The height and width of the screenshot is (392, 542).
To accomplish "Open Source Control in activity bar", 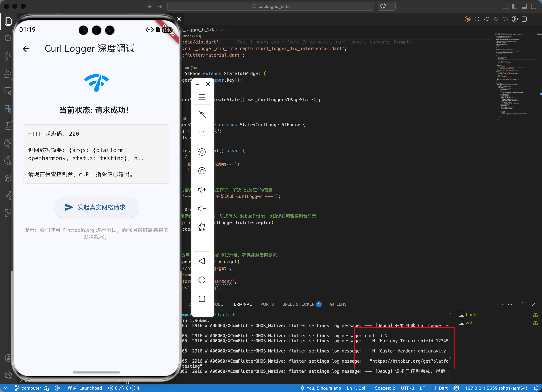I will pos(8,56).
